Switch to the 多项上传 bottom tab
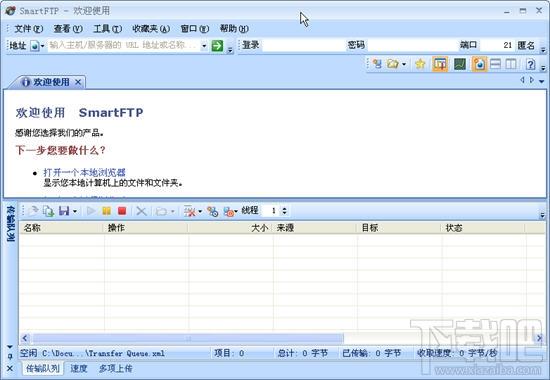The image size is (550, 380). [x=115, y=368]
